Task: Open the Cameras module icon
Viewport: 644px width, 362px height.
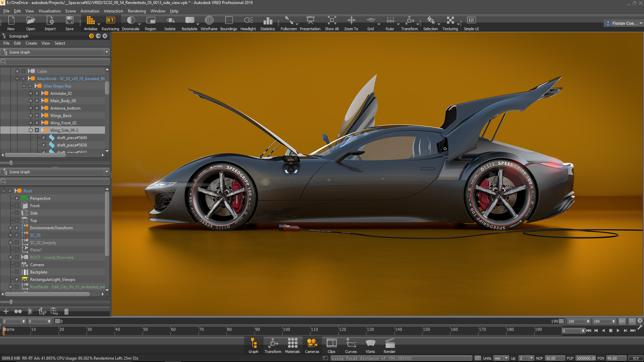Action: (x=312, y=344)
